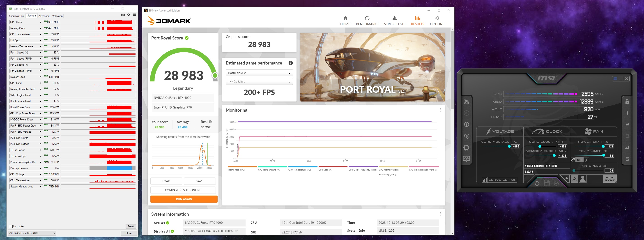Adjust the Memory Clock slider handle
The image size is (644, 240).
(x=554, y=156)
